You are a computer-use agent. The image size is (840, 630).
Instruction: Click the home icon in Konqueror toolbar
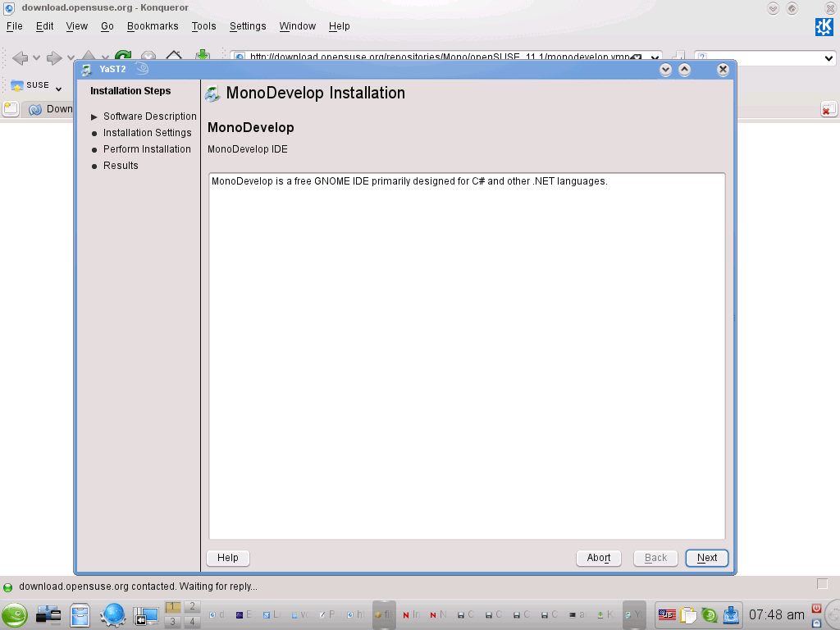coord(174,55)
